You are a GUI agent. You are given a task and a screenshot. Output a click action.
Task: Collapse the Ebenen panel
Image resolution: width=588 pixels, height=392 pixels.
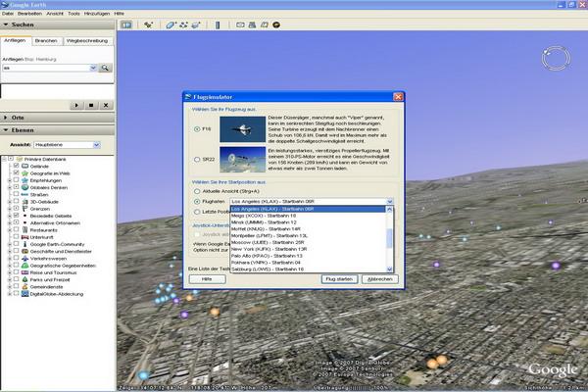click(x=6, y=129)
